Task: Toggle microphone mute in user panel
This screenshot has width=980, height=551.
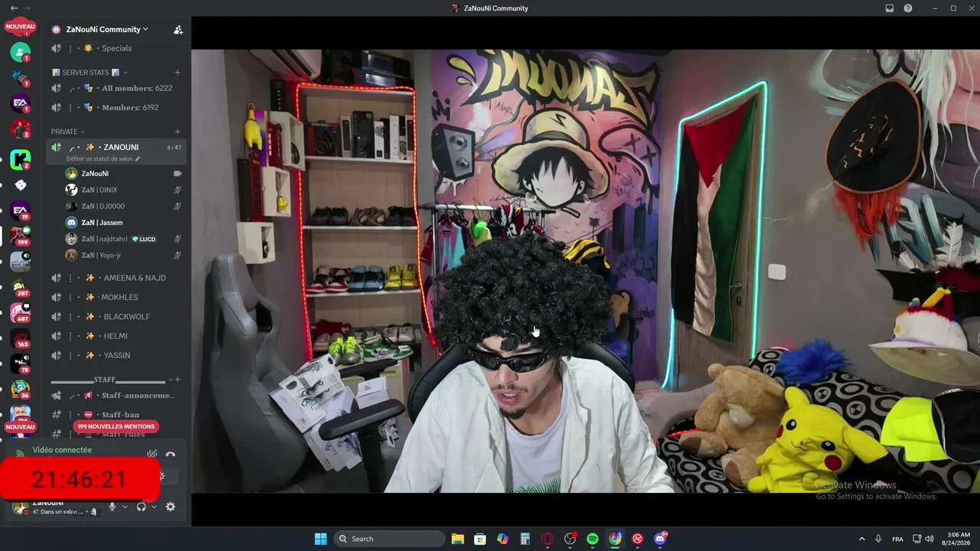Action: click(x=112, y=507)
